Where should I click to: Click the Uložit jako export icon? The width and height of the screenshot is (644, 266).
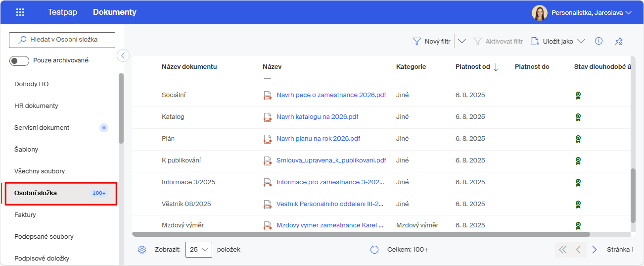(x=535, y=41)
